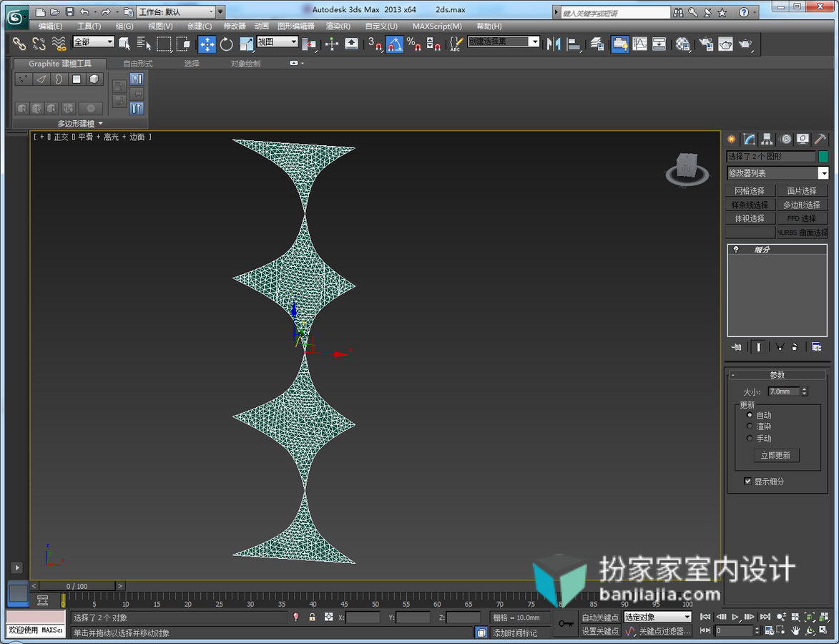The height and width of the screenshot is (644, 839).
Task: Click the 大小 value field 7.0mm
Action: click(784, 391)
